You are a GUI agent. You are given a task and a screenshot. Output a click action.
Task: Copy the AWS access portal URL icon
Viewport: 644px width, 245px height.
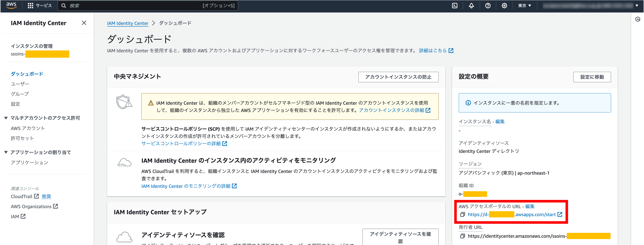click(462, 215)
